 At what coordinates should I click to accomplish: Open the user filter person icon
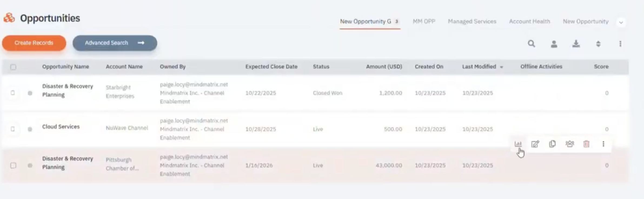pos(554,44)
